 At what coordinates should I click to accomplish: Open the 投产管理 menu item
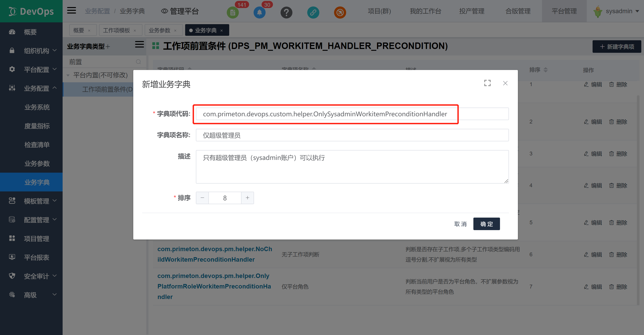472,11
